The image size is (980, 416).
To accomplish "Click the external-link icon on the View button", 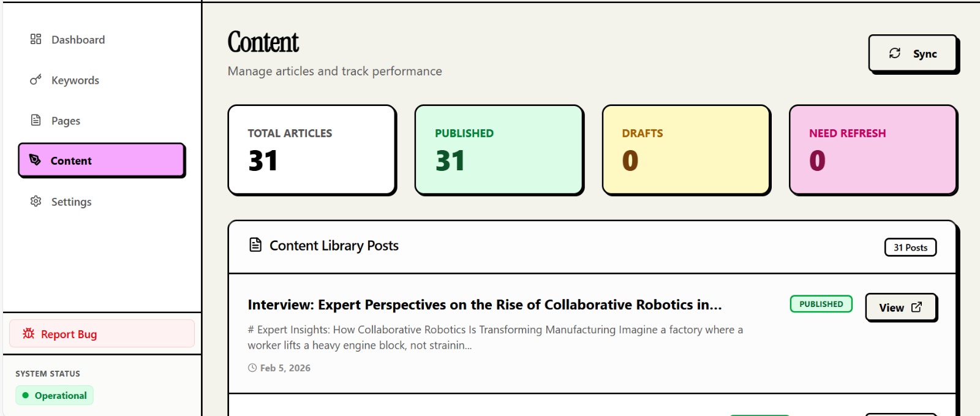I will 916,307.
